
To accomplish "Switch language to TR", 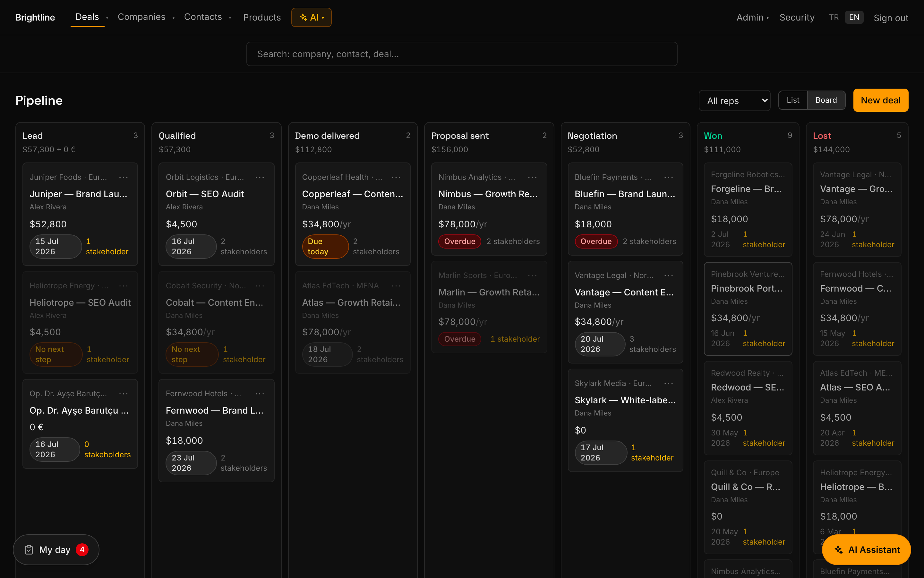I will pyautogui.click(x=834, y=17).
